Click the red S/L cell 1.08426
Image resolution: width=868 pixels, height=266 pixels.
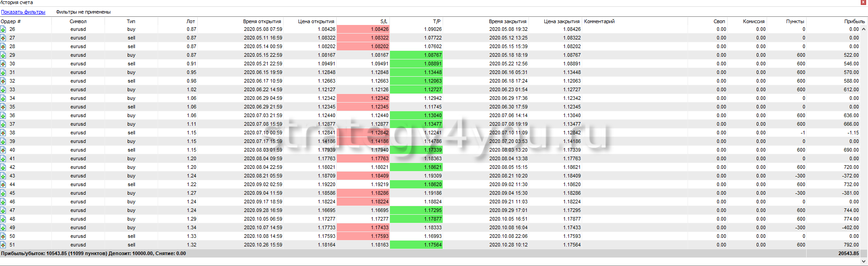pyautogui.click(x=363, y=30)
